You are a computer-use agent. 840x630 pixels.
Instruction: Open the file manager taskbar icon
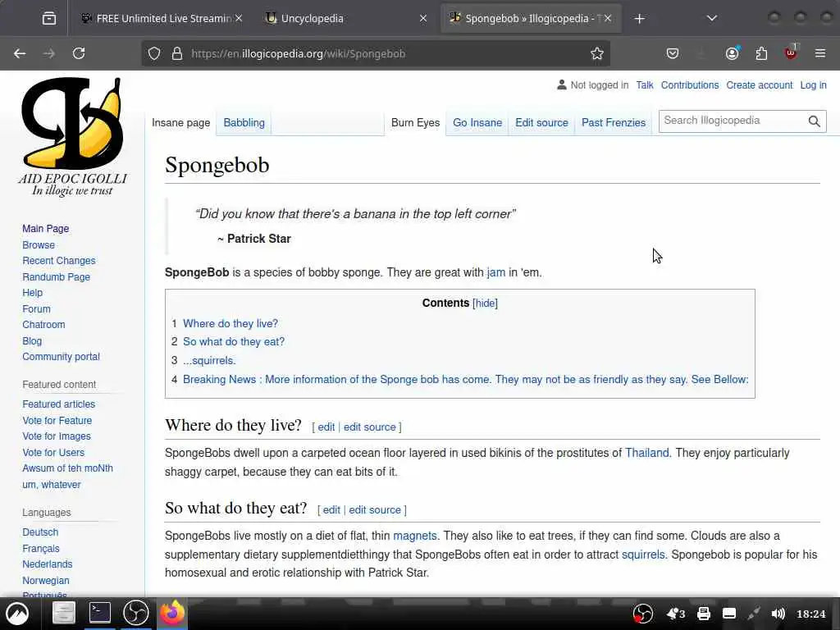[64, 614]
